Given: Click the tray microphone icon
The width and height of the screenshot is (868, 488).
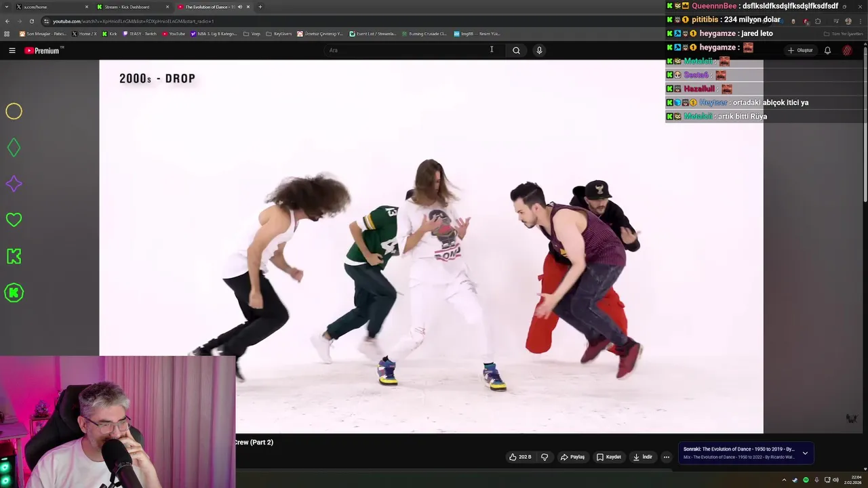Looking at the screenshot, I should pos(816,480).
